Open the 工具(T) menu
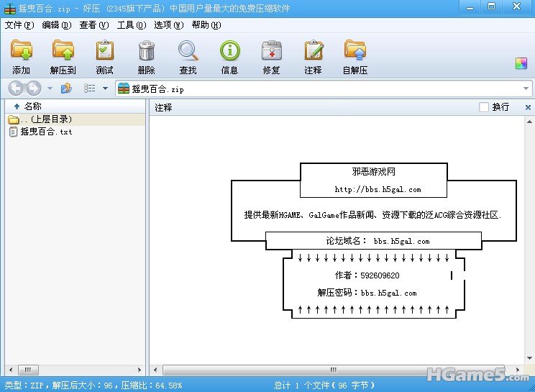 pos(132,25)
